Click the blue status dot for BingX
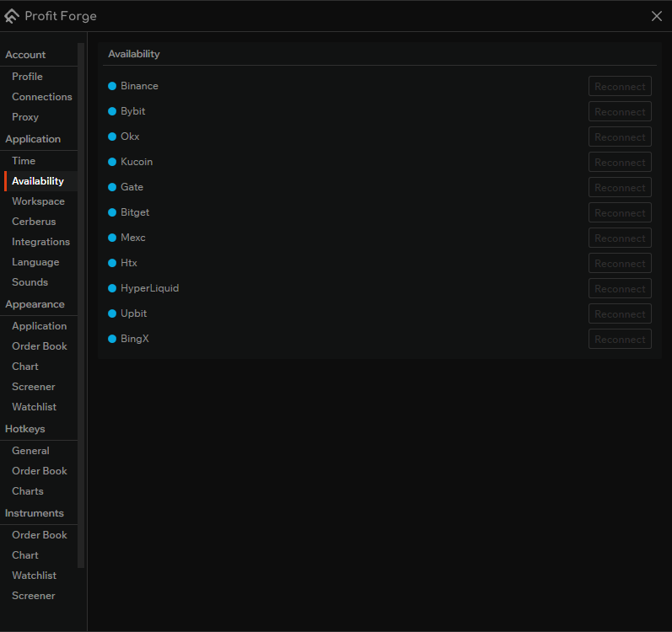 tap(112, 339)
